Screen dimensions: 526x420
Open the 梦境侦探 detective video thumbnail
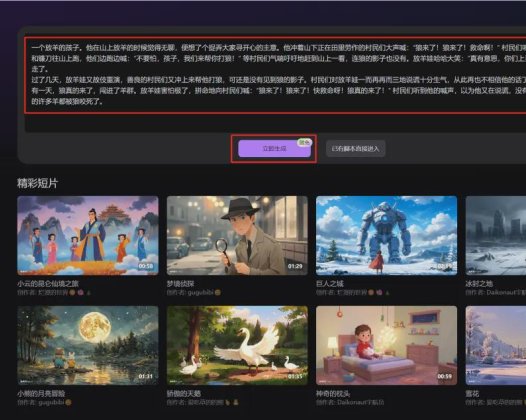(237, 235)
